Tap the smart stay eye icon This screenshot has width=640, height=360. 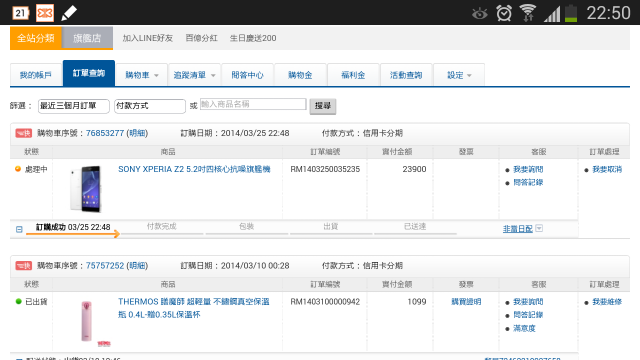click(x=480, y=14)
